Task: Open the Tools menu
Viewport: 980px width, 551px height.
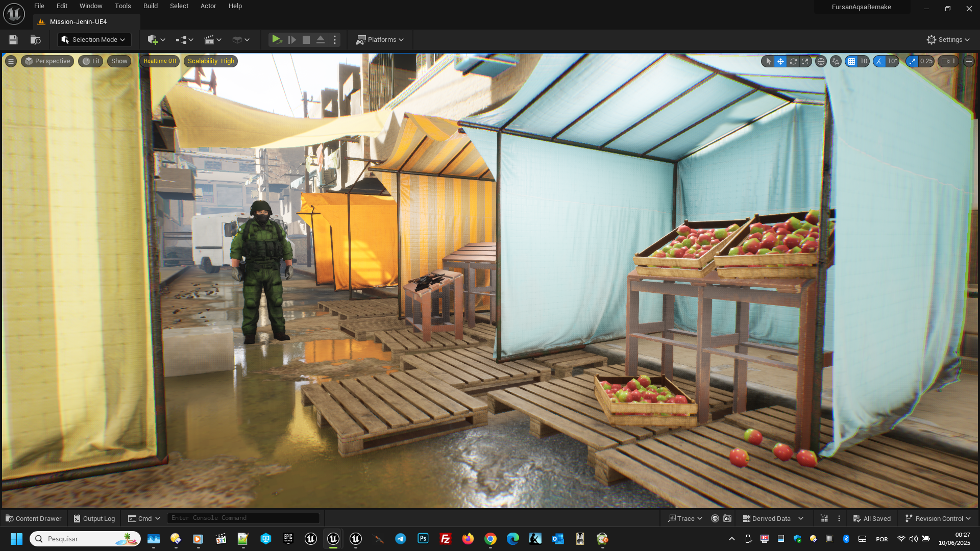Action: [122, 6]
